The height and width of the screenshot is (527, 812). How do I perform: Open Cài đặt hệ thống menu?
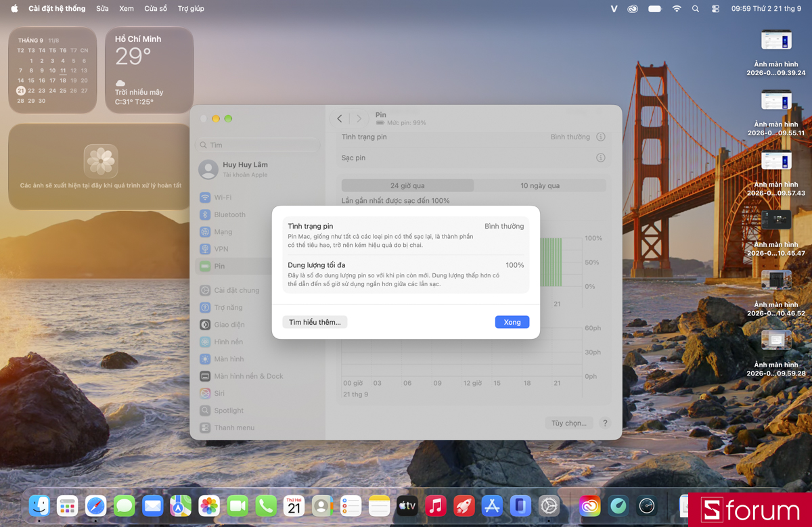tap(57, 9)
